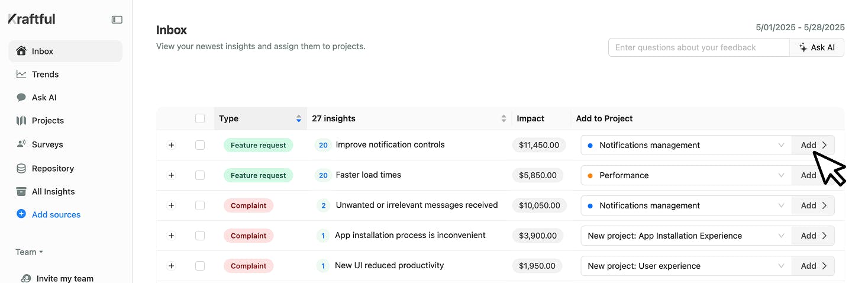The height and width of the screenshot is (283, 868).
Task: Open Repository database icon
Action: coord(21,168)
